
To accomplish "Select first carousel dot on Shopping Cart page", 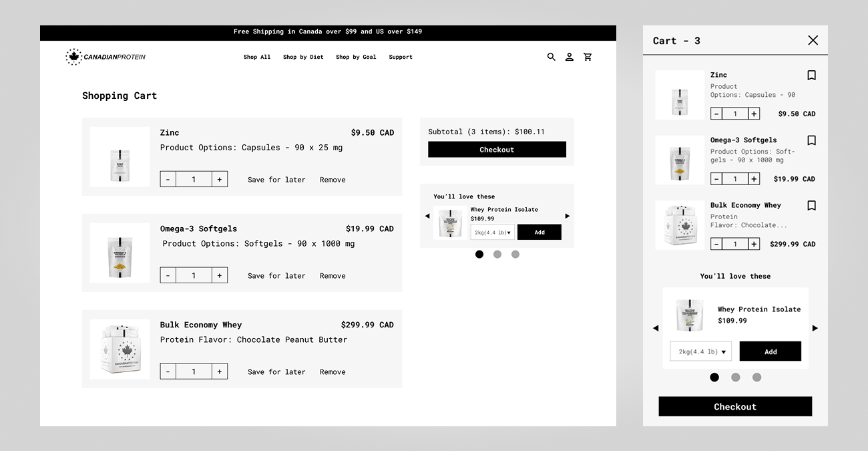I will point(479,254).
